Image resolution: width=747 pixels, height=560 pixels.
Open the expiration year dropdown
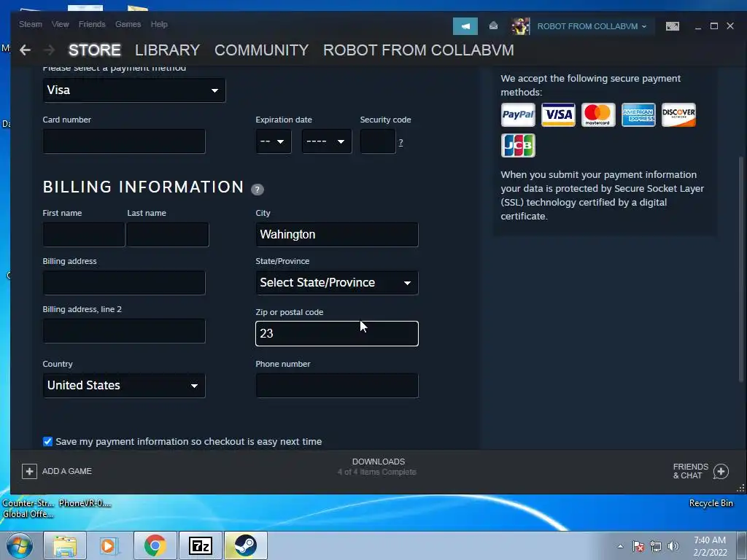327,141
